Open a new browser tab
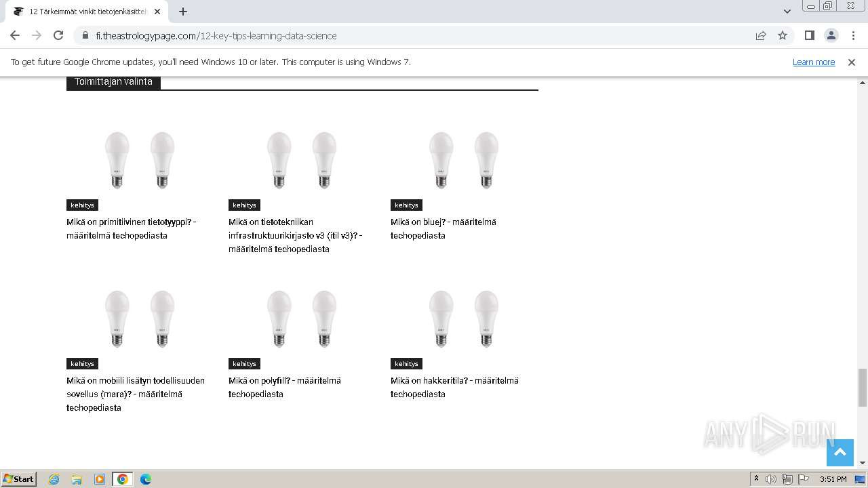This screenshot has height=488, width=868. click(x=183, y=12)
